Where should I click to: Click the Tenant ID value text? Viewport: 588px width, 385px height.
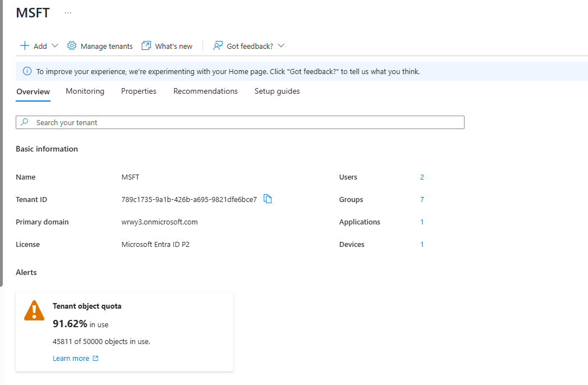click(189, 200)
